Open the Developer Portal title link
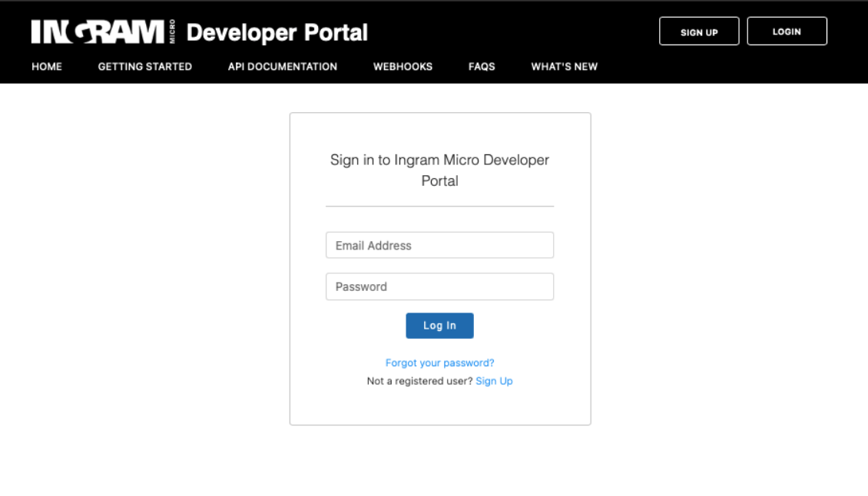868x496 pixels. (x=277, y=33)
